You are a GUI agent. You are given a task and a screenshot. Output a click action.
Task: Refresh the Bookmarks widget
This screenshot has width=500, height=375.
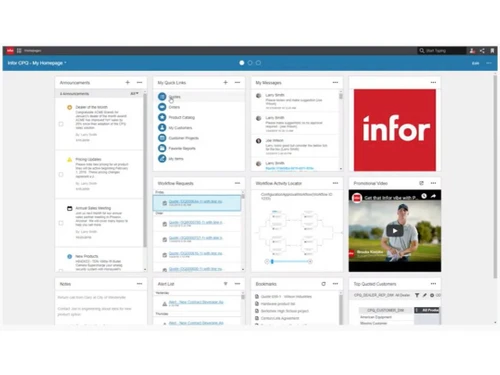click(323, 284)
